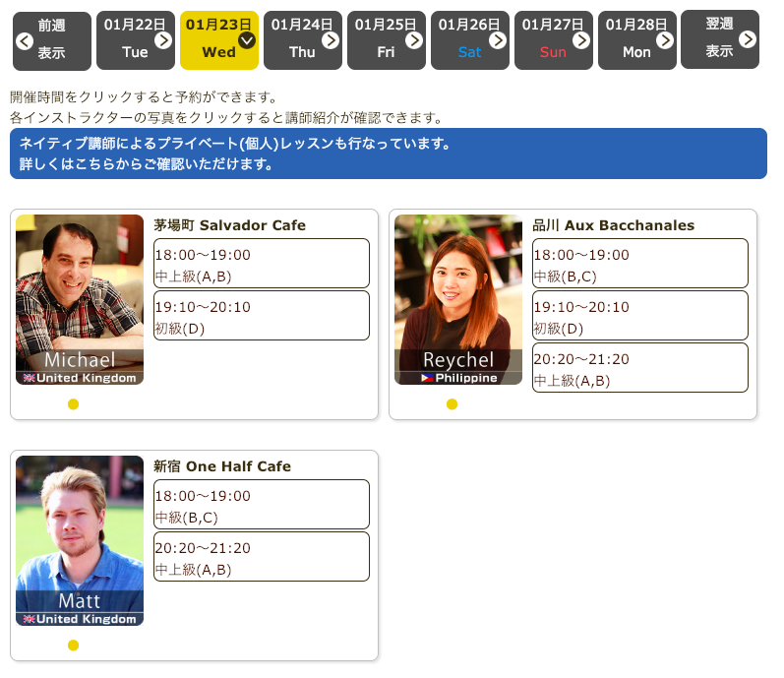
Task: Open the private lesson info banner
Action: pos(388,154)
